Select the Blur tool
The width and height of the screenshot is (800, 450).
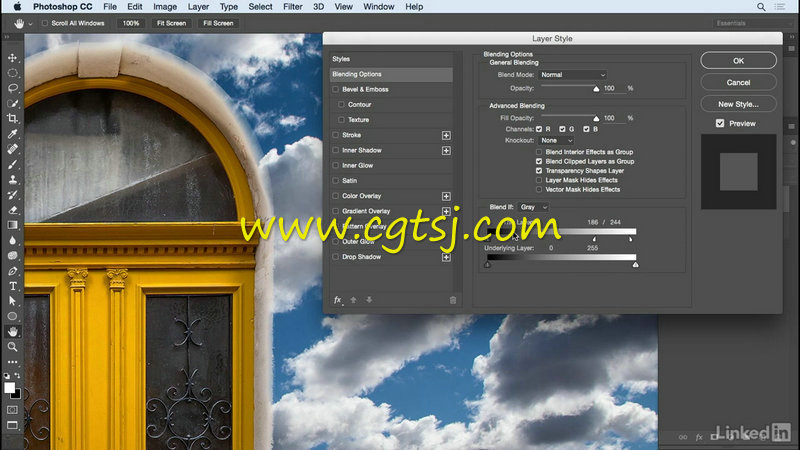click(12, 240)
